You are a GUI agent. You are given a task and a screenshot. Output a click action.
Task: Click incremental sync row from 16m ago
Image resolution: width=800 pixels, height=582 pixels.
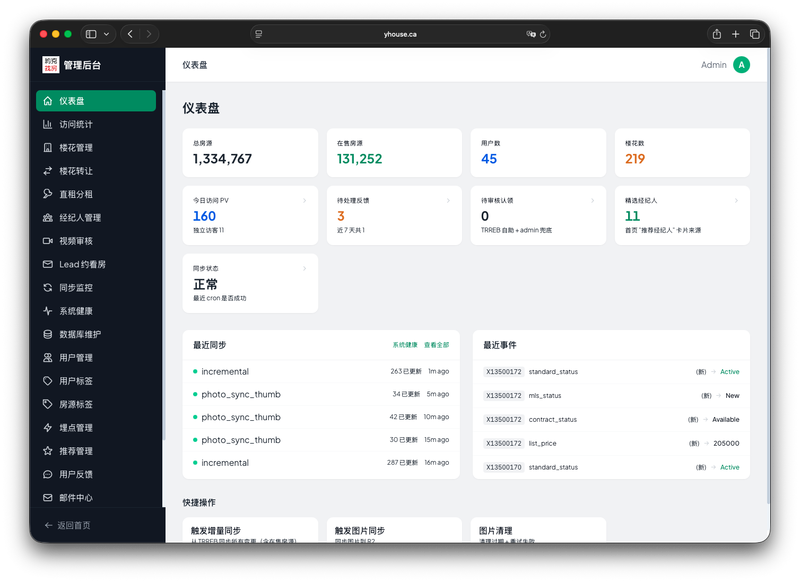(321, 463)
